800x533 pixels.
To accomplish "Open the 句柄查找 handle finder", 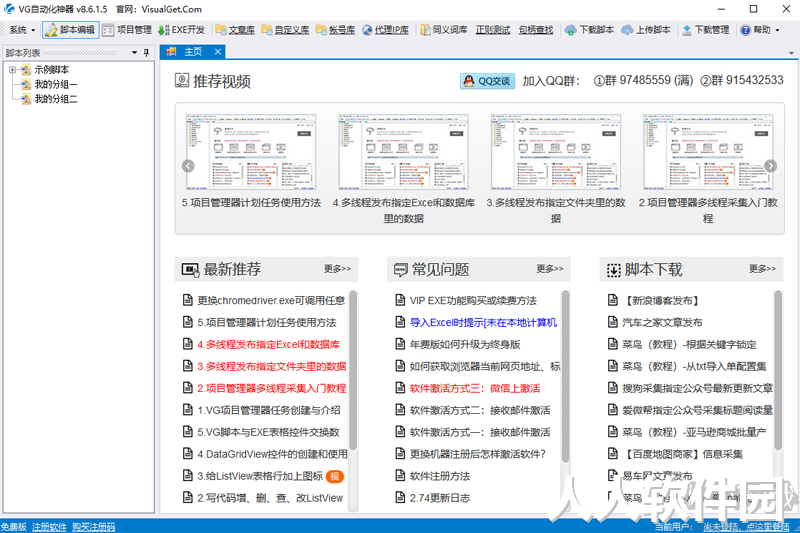I will [536, 30].
